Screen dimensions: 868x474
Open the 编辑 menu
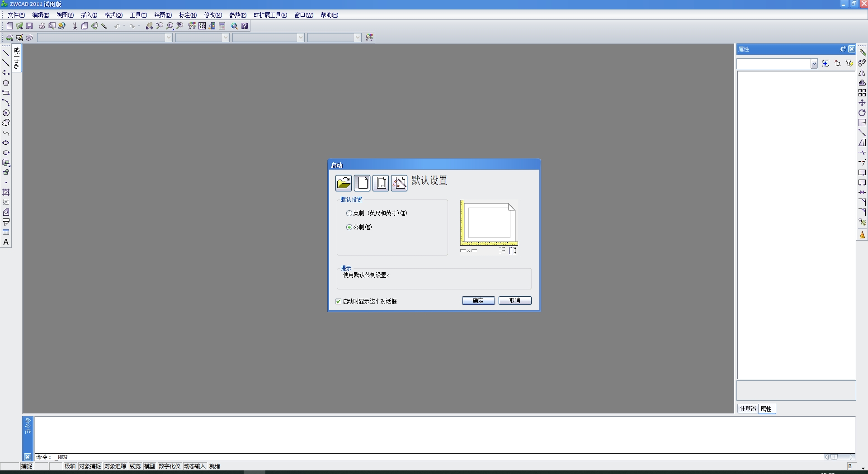click(x=41, y=15)
